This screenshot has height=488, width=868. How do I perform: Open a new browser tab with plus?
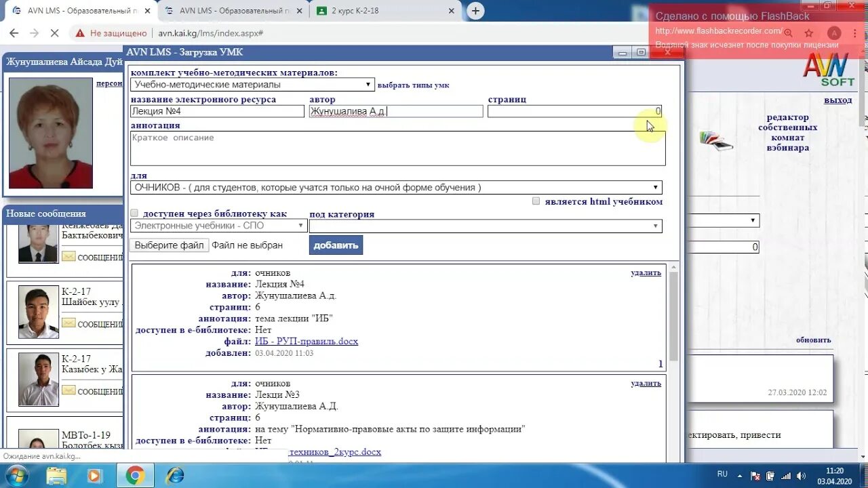(476, 11)
